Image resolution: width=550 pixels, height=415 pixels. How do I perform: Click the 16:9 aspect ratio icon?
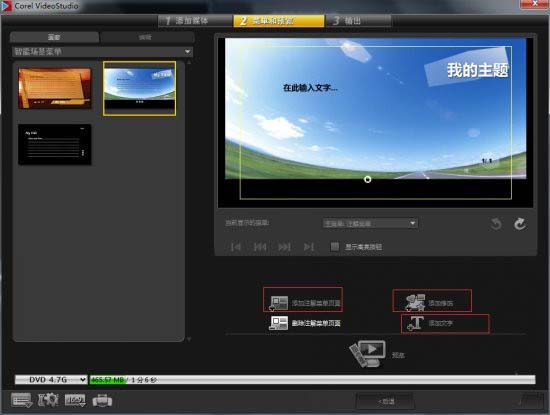coord(75,400)
